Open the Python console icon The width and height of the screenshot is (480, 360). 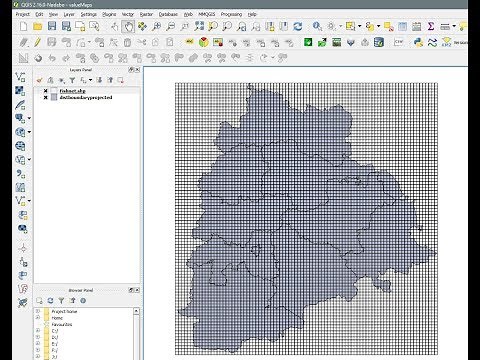click(x=418, y=42)
